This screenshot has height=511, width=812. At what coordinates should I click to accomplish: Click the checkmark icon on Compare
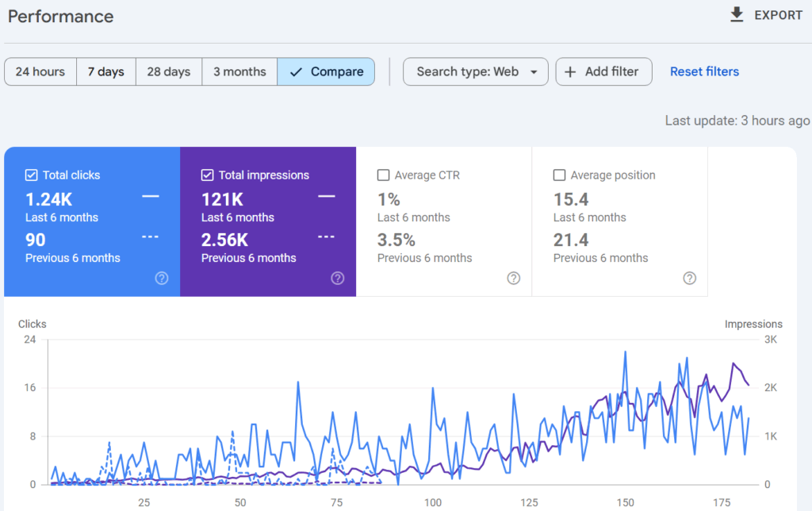[x=297, y=72]
